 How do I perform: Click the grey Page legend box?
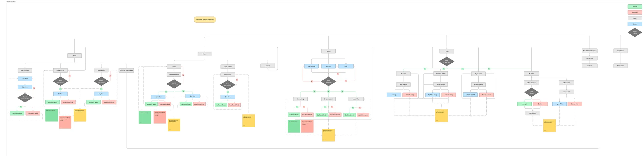tap(635, 18)
